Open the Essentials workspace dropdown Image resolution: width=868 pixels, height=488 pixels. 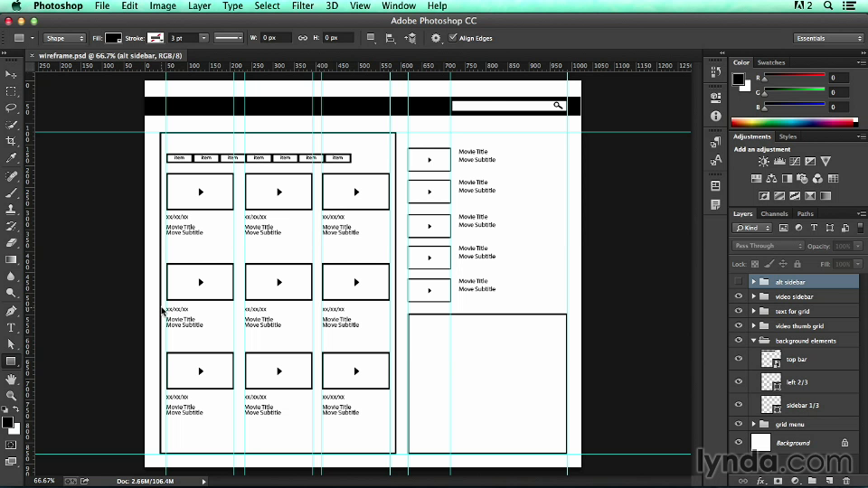click(828, 38)
